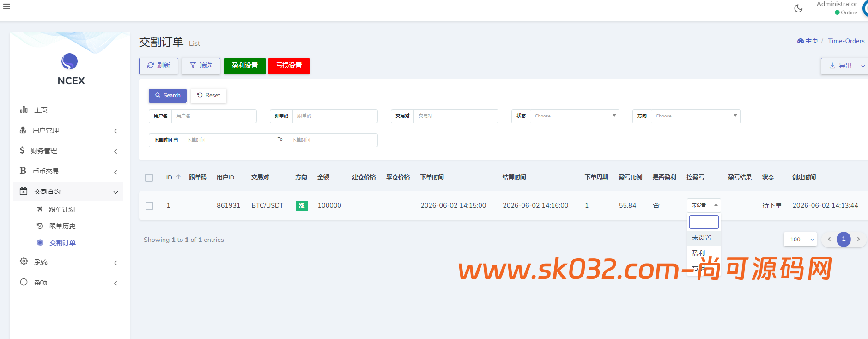Go to next page arrow
Image resolution: width=868 pixels, height=339 pixels.
pyautogui.click(x=858, y=239)
